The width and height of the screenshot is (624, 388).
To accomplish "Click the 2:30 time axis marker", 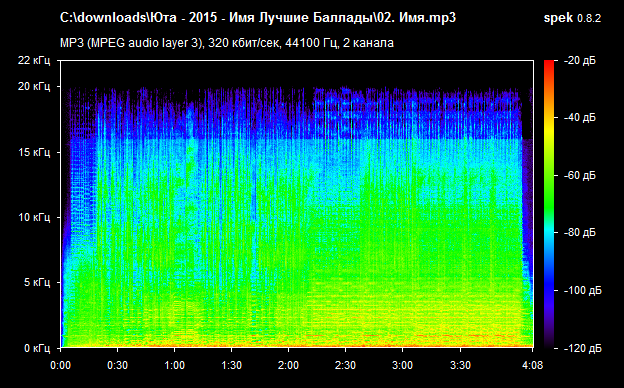I will [x=345, y=365].
